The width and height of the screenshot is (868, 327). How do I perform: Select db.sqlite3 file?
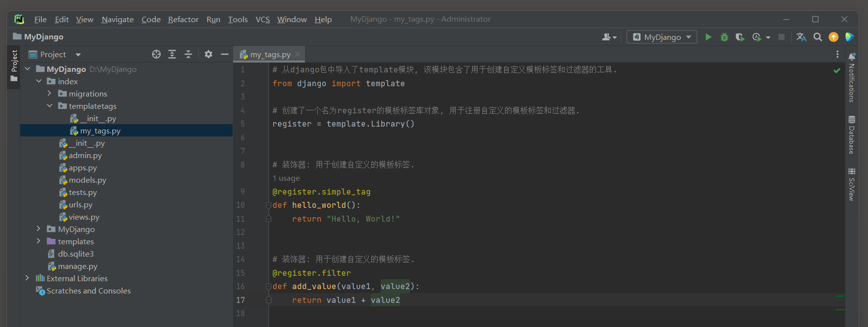click(x=71, y=254)
